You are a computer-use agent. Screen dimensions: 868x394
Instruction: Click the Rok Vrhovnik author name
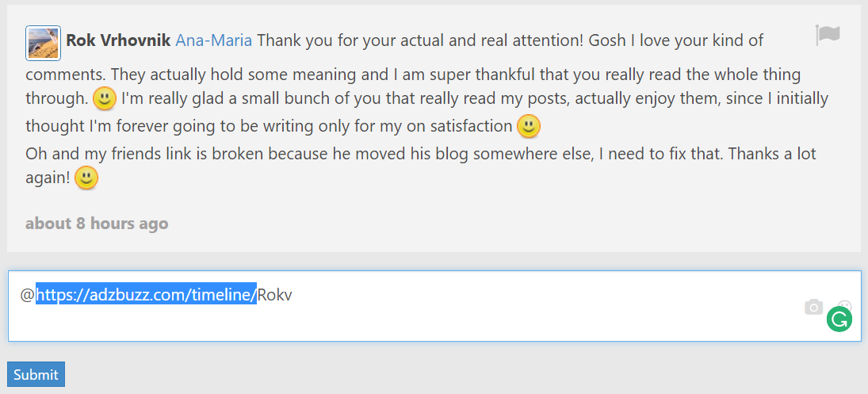pyautogui.click(x=118, y=40)
